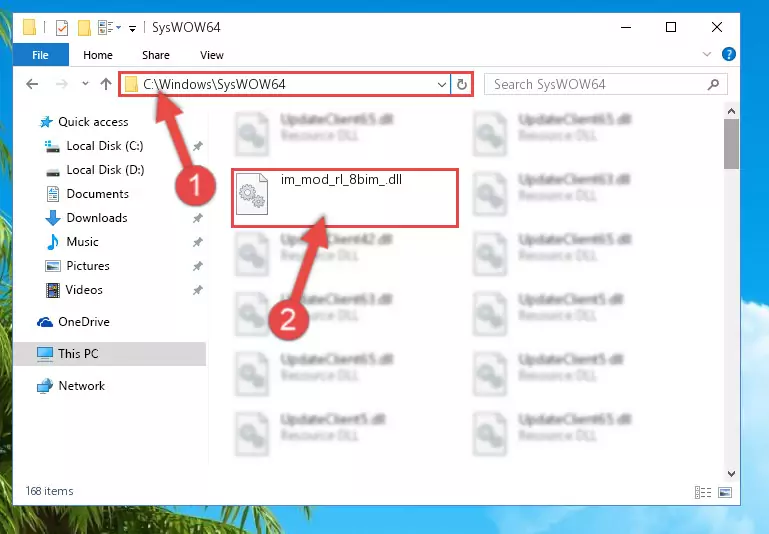The height and width of the screenshot is (534, 769).
Task: Close the SysWOW64 window
Action: tap(717, 27)
